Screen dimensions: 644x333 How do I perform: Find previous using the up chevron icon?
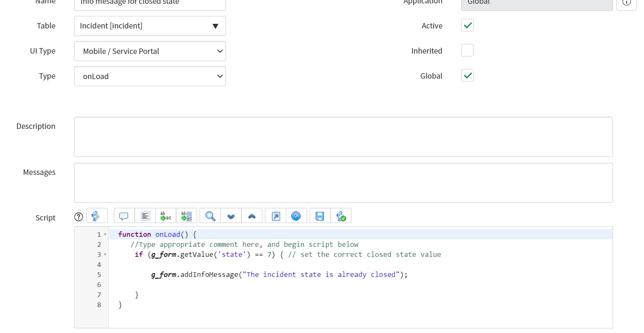coord(252,216)
